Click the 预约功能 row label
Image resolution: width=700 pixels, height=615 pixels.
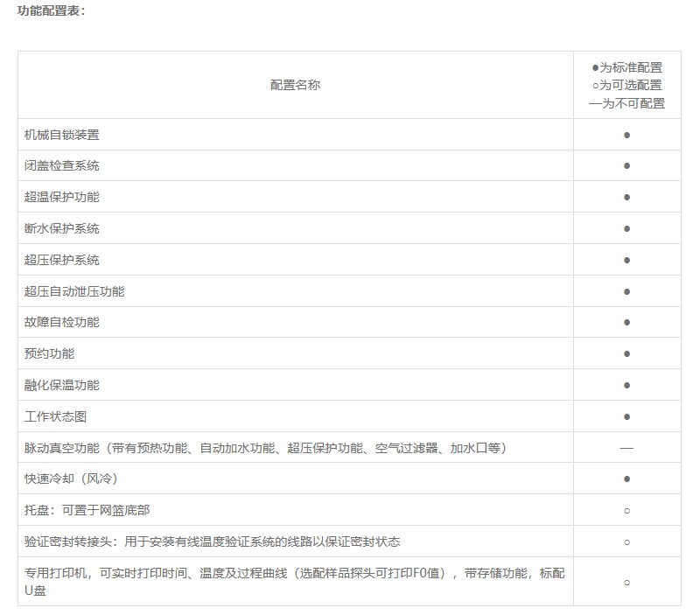[x=50, y=353]
